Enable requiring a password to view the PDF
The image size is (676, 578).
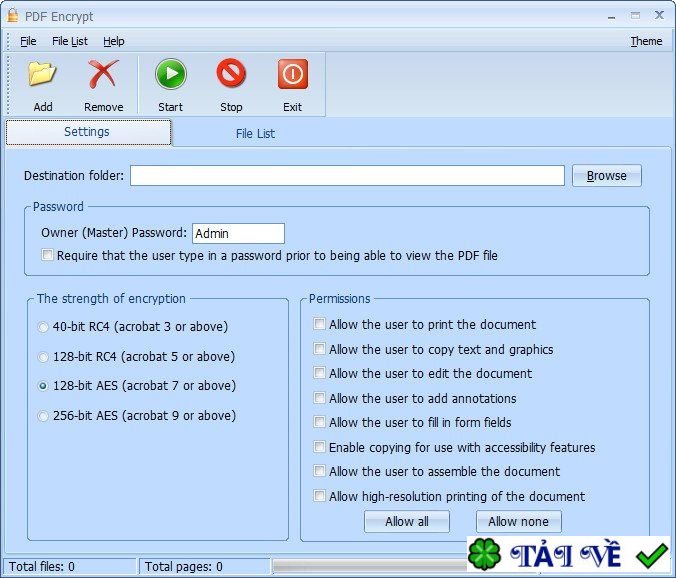(47, 255)
